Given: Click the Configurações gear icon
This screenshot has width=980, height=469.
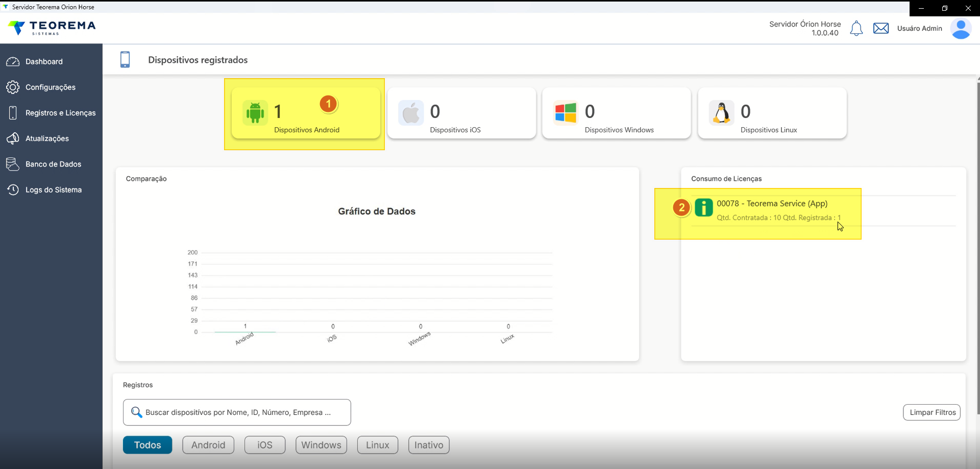Looking at the screenshot, I should pos(13,87).
